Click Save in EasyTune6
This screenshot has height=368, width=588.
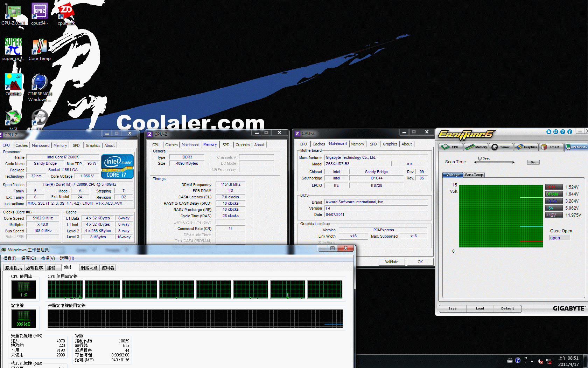tap(453, 309)
